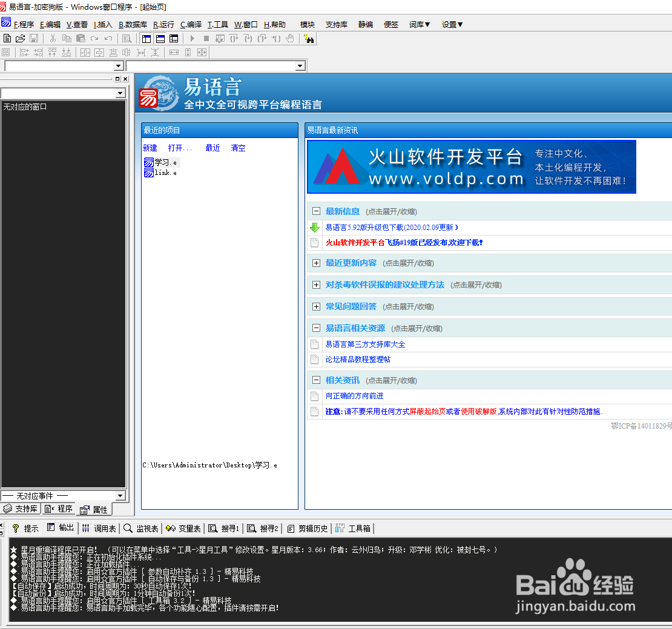Open the right toolbar combo box dropdown
The image size is (672, 629).
coord(300,66)
